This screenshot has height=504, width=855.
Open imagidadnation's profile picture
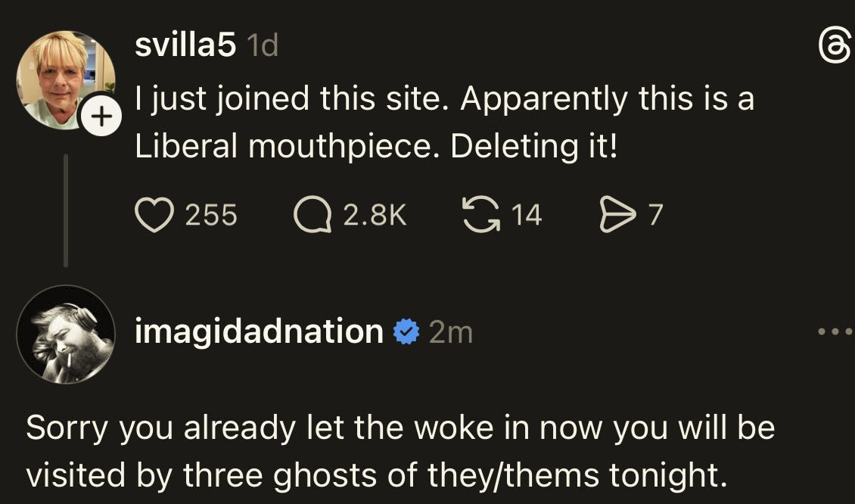(66, 334)
